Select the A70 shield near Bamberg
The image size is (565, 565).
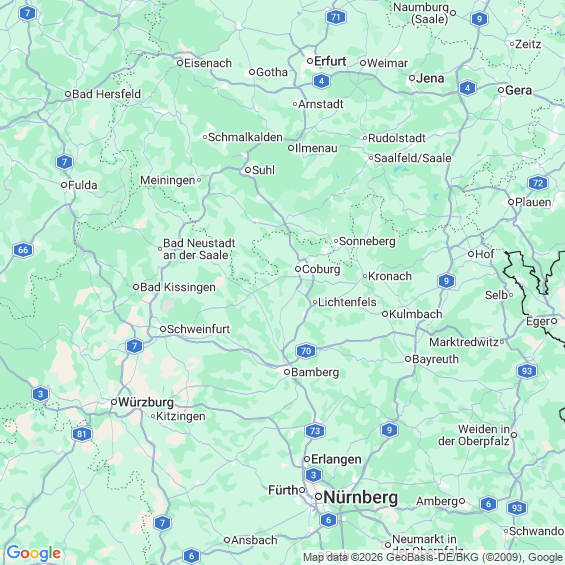pyautogui.click(x=306, y=351)
